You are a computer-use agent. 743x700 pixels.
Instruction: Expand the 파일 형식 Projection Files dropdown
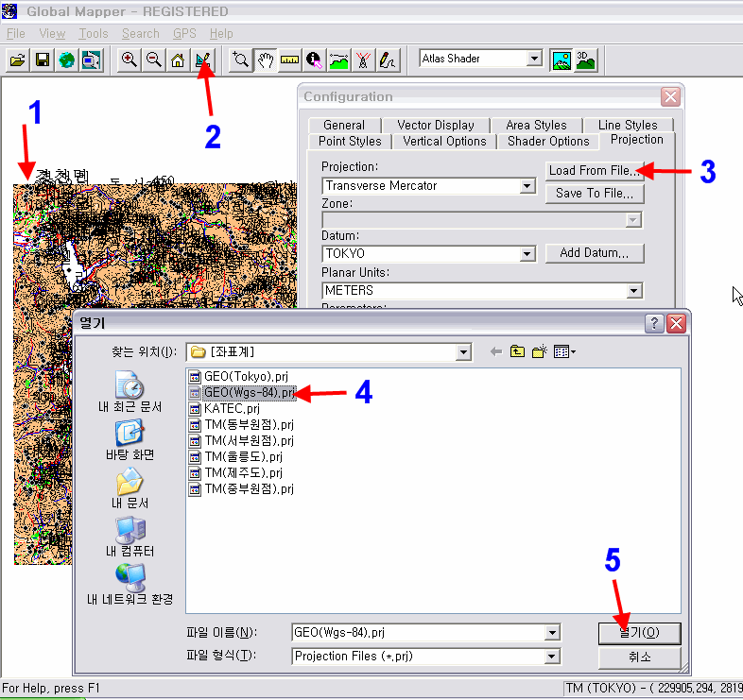click(x=551, y=657)
